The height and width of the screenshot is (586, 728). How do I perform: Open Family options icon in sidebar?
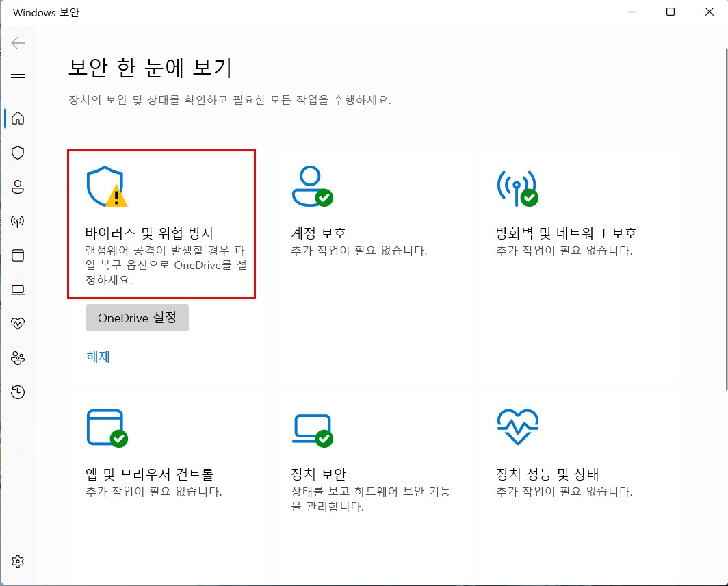(x=18, y=358)
